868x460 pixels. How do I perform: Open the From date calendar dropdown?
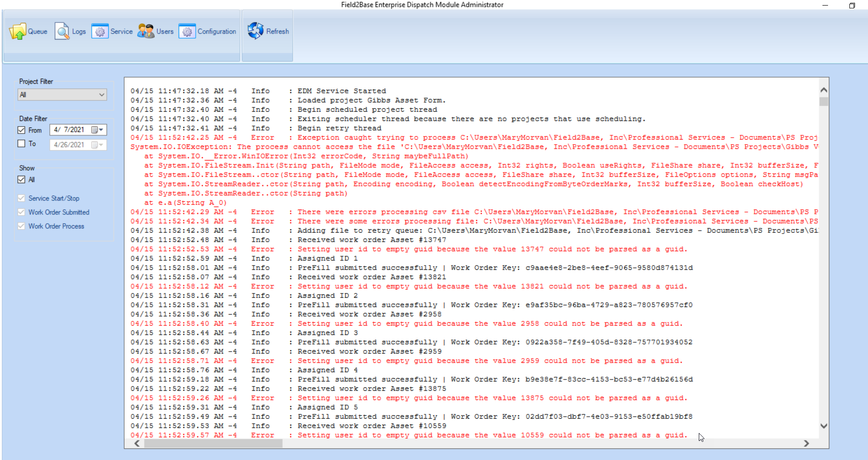point(98,130)
